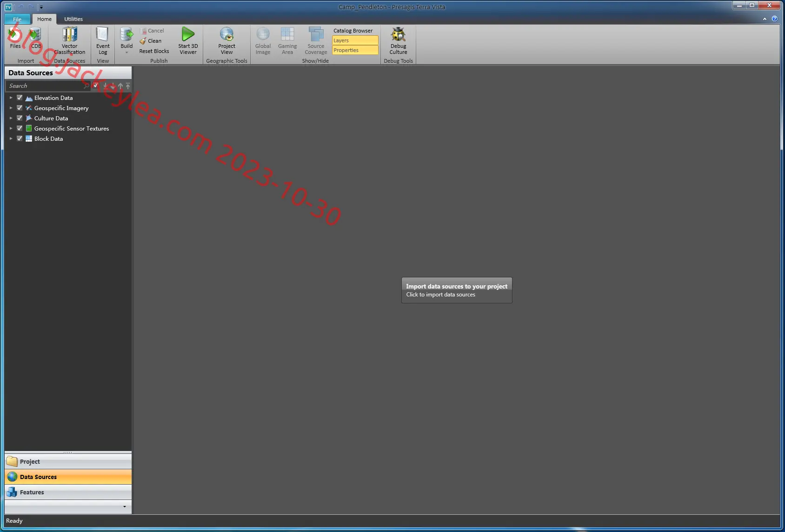Screen dimensions: 785x532
Task: Switch to the Utilities ribbon tab
Action: (73, 19)
